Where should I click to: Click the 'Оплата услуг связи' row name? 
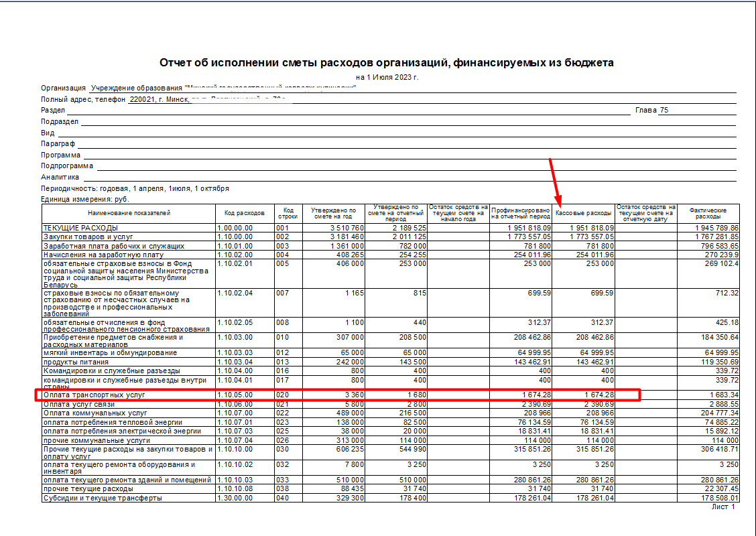click(x=79, y=404)
